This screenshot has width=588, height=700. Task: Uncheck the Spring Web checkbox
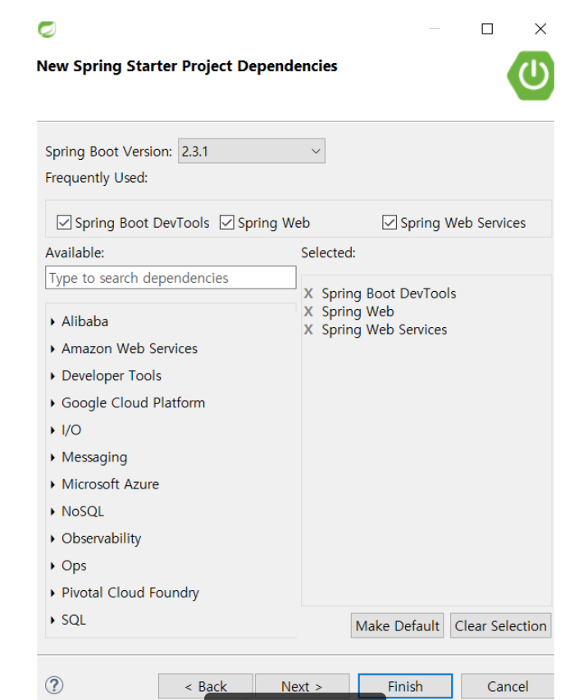coord(226,222)
